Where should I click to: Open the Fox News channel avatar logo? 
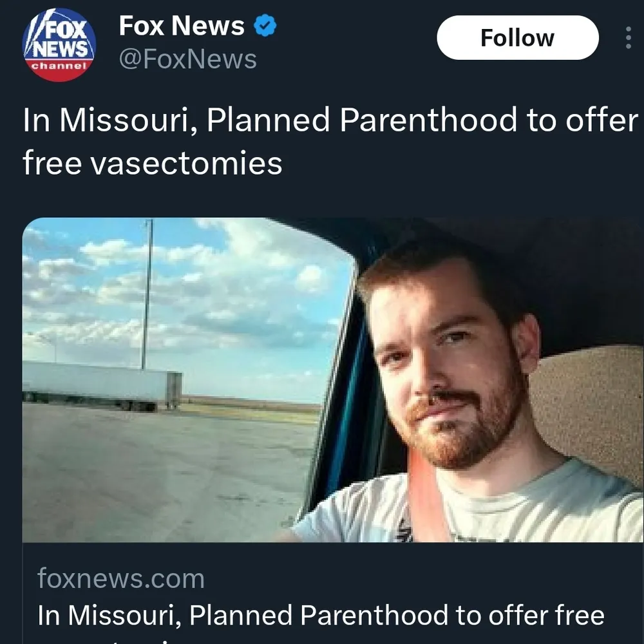(59, 44)
